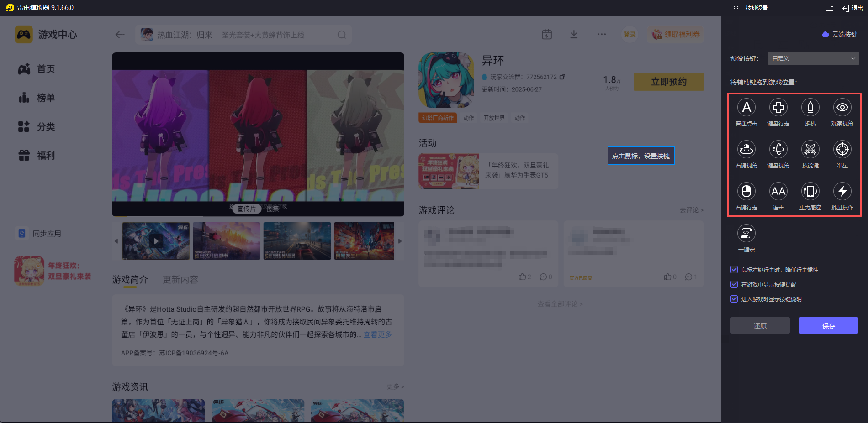Open the downloads icon in top bar
Viewport: 868px width, 423px height.
(574, 34)
